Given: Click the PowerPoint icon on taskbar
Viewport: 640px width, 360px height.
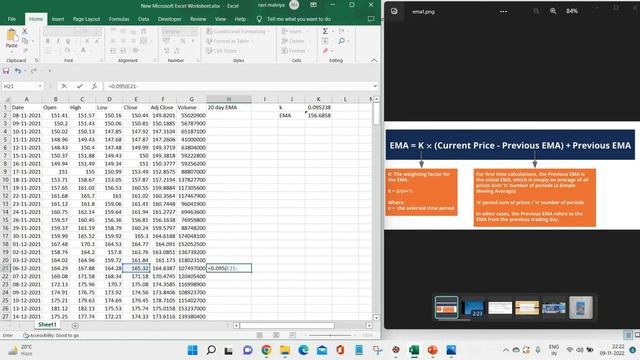Looking at the screenshot, I should [432, 350].
